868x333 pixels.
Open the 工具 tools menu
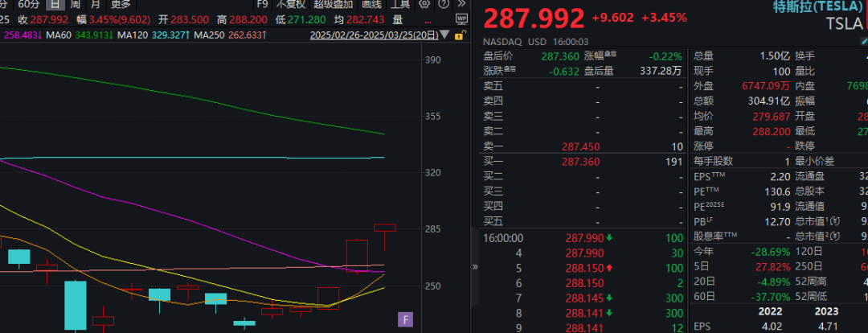click(400, 5)
